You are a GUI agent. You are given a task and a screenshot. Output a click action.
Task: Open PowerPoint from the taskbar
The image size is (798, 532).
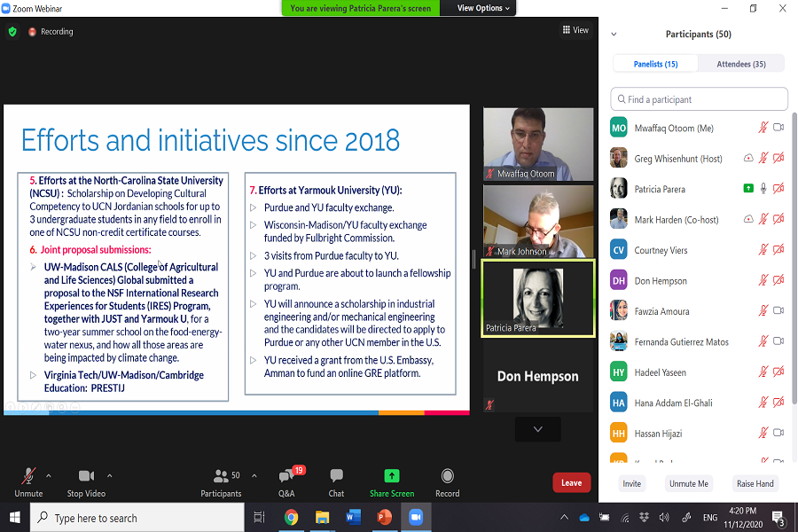click(384, 518)
